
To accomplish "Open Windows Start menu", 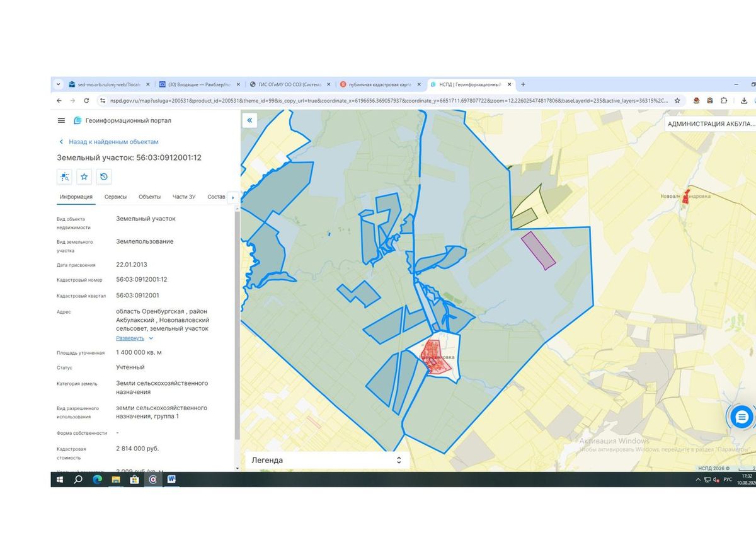I will (60, 480).
